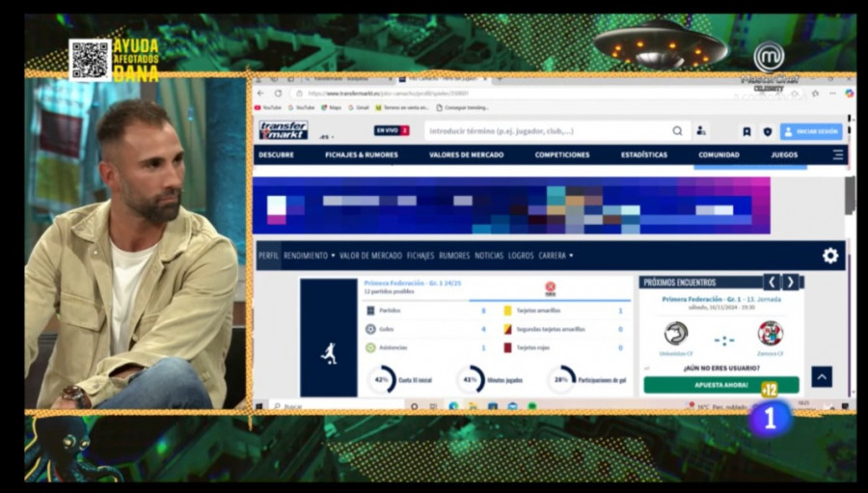Screen dimensions: 868x493
Task: Click the second yellow card icon
Action: click(507, 329)
